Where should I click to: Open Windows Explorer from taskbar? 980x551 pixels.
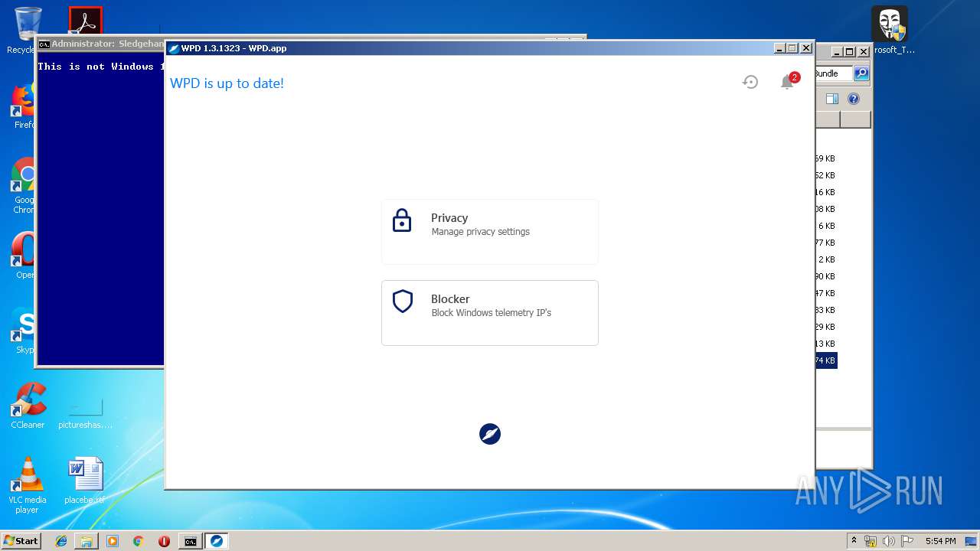click(87, 541)
